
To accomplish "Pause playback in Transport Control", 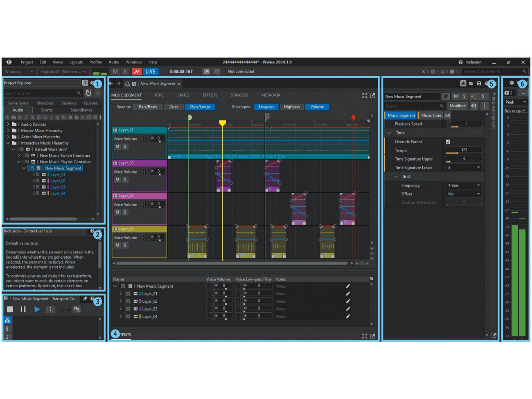I will tap(23, 309).
